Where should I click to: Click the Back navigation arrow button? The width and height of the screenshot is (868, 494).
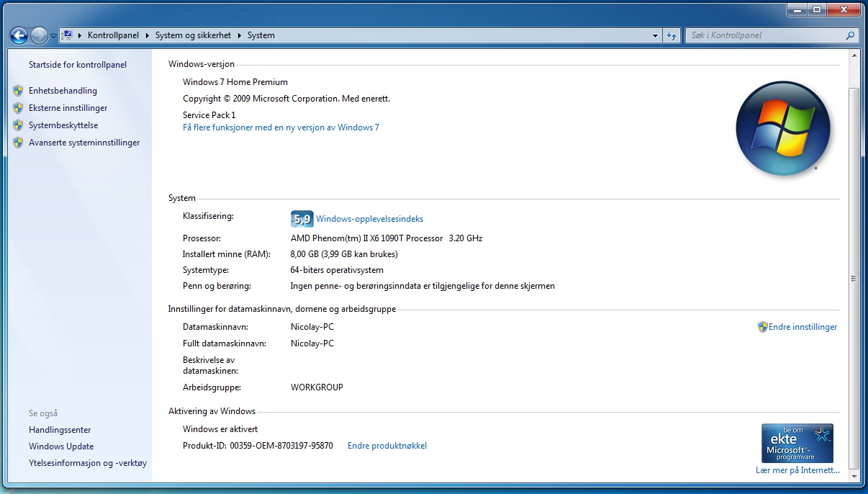pyautogui.click(x=19, y=35)
